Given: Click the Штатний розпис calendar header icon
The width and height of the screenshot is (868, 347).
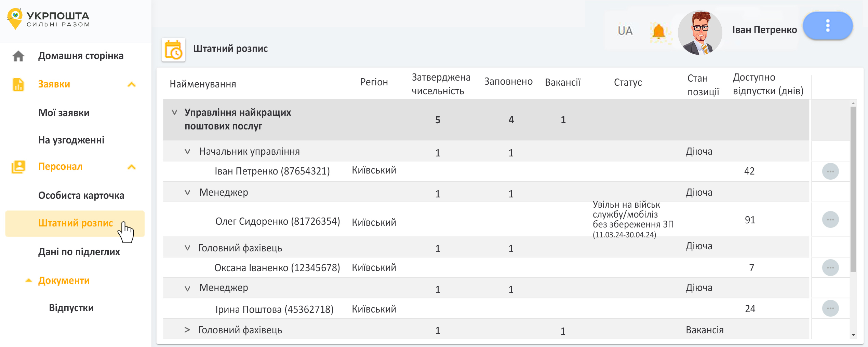Looking at the screenshot, I should [173, 50].
